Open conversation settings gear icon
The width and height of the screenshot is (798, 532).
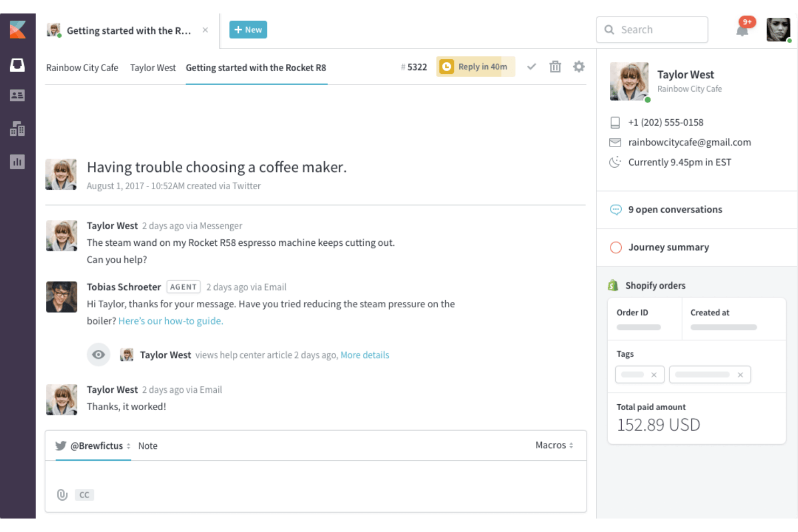click(x=579, y=67)
